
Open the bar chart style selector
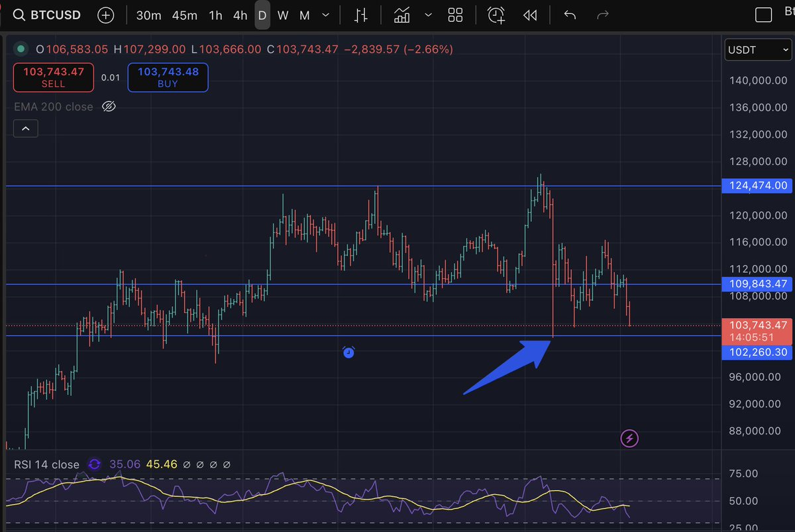pyautogui.click(x=361, y=15)
